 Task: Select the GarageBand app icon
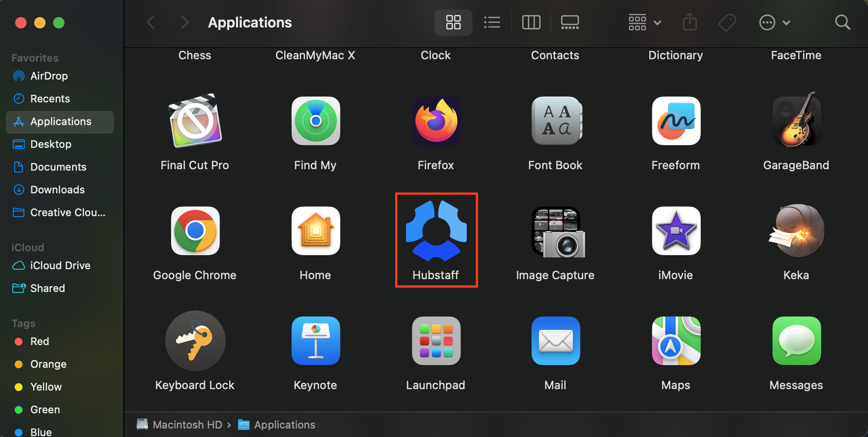pos(797,120)
